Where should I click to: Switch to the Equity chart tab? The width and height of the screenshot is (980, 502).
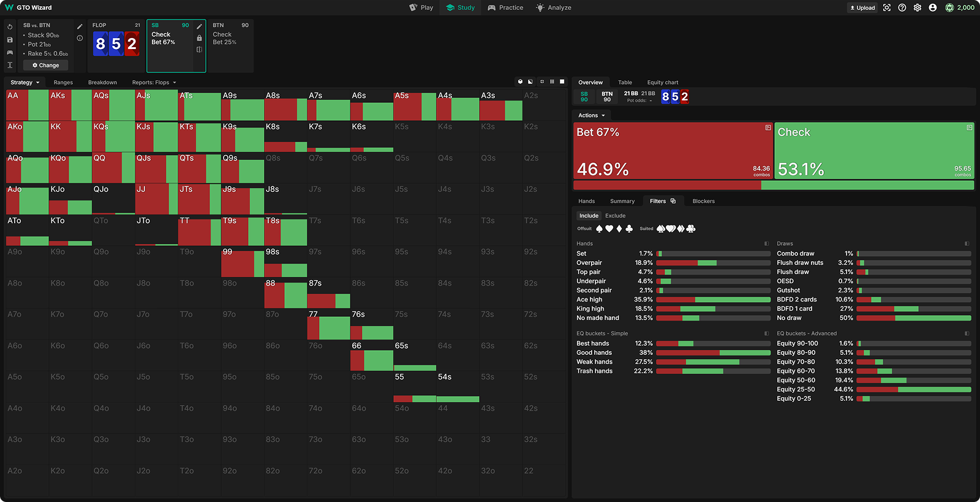(662, 83)
